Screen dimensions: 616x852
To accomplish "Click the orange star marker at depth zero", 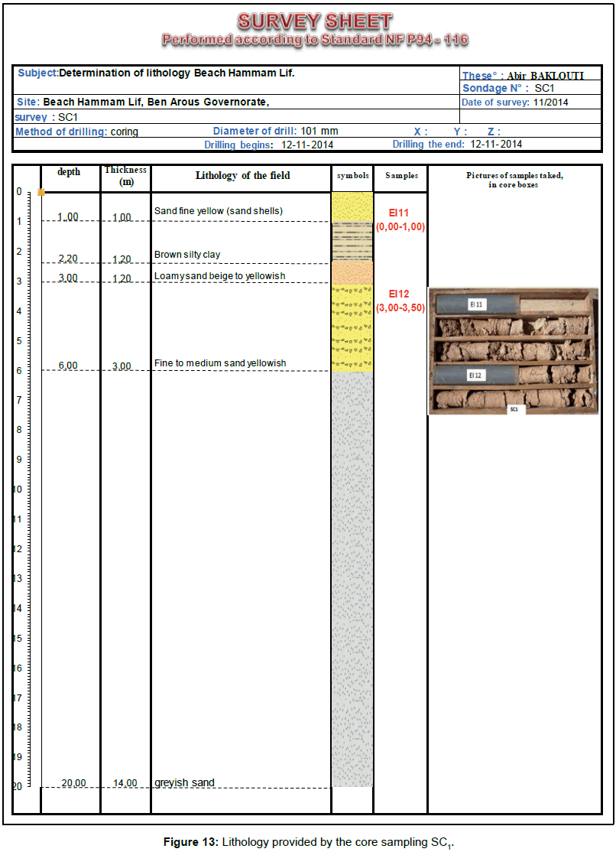I will pos(41,192).
